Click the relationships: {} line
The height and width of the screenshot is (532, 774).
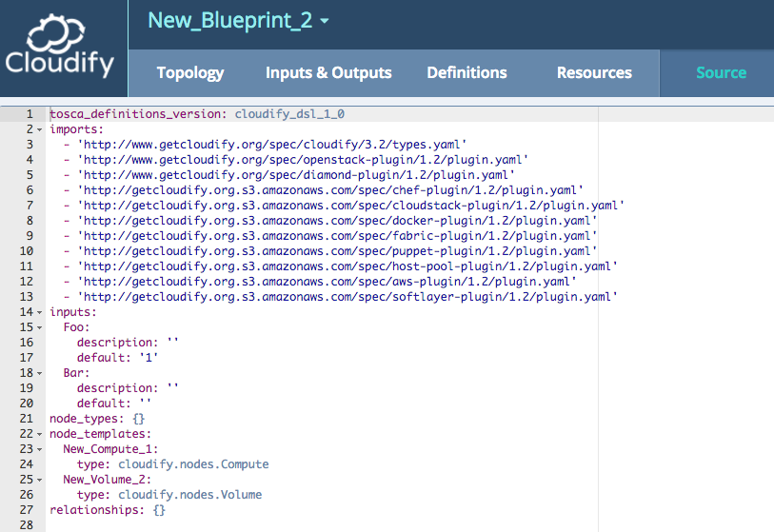(x=108, y=510)
